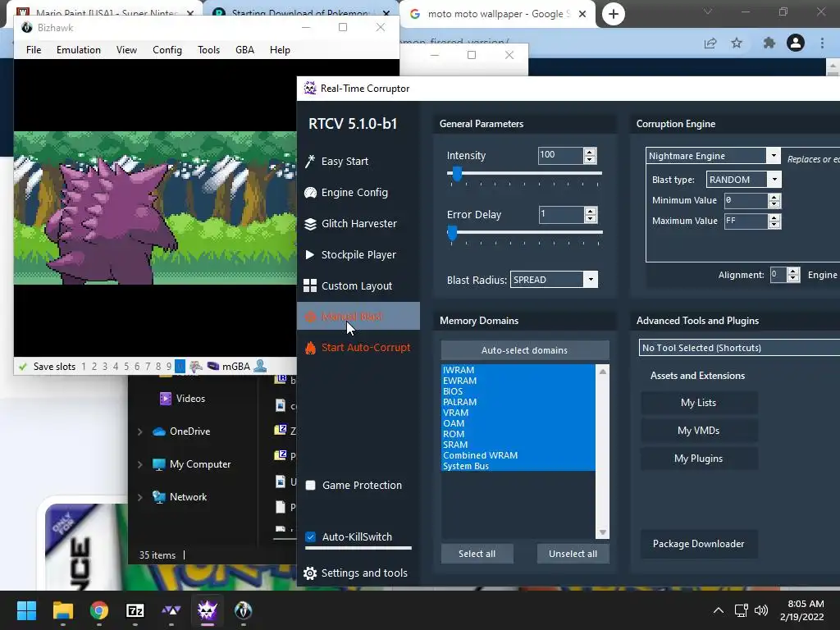Image resolution: width=840 pixels, height=630 pixels.
Task: Open the Emulation menu in Bizhawk
Action: (x=78, y=50)
